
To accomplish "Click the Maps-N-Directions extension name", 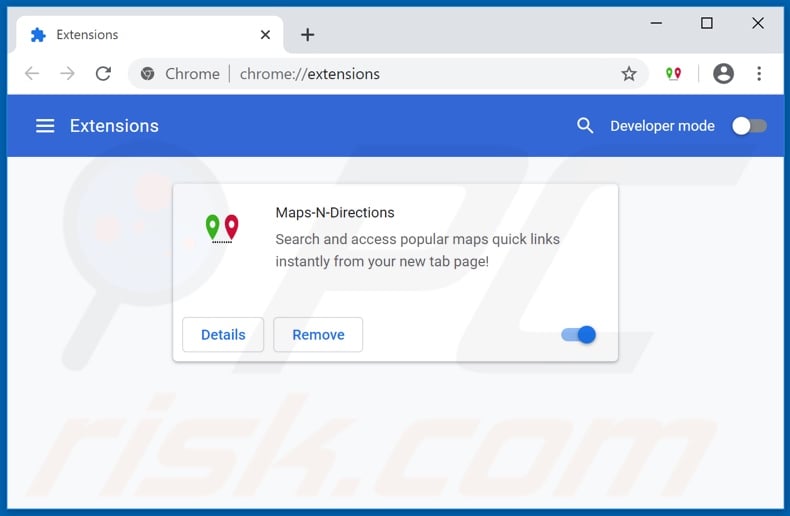I will 335,213.
